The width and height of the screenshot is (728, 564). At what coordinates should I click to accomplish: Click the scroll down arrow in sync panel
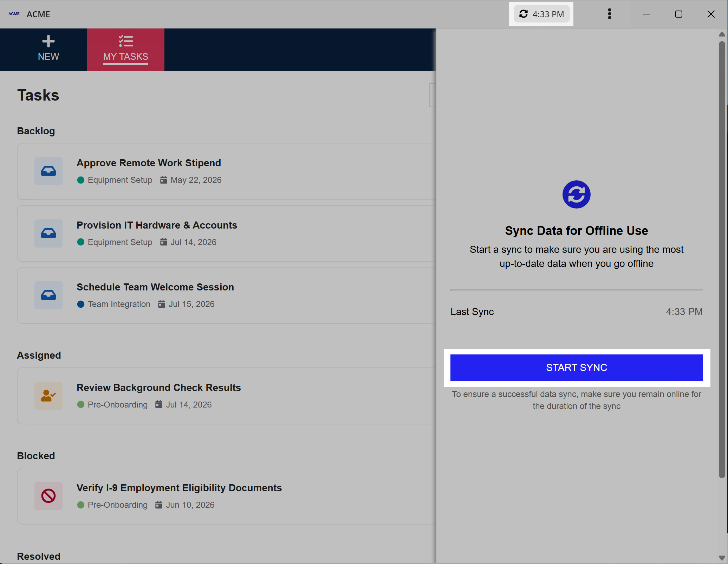tap(722, 558)
